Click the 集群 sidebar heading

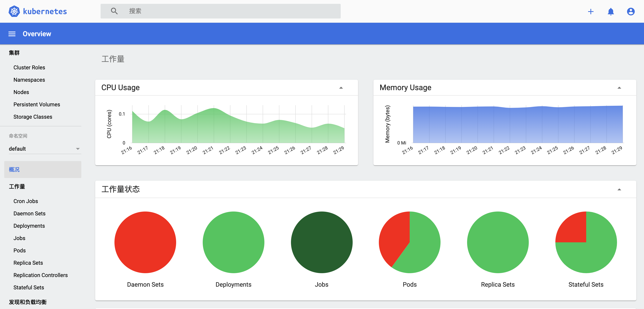click(14, 53)
